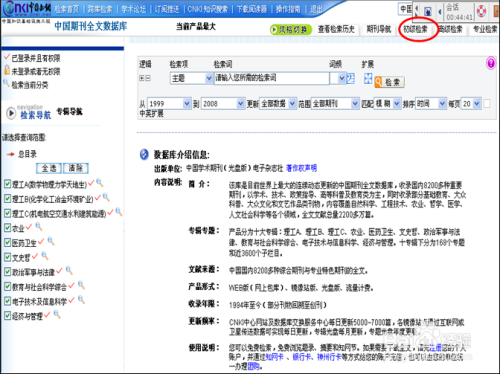Click the search magnifier next to 理工A
500x374 pixels.
tap(99, 182)
